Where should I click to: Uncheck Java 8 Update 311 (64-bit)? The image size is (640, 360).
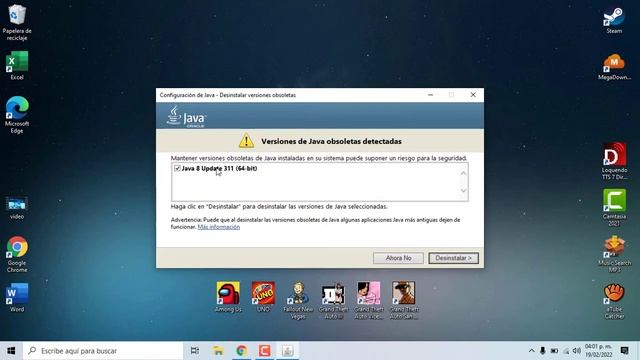tap(177, 168)
